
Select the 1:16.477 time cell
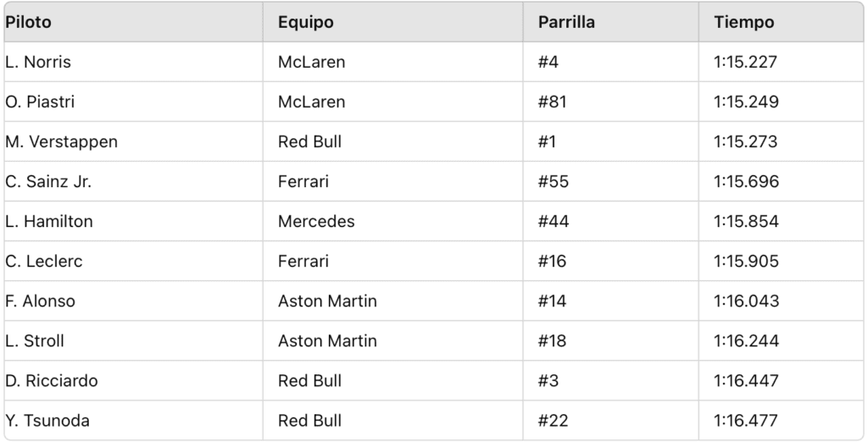[x=746, y=420]
